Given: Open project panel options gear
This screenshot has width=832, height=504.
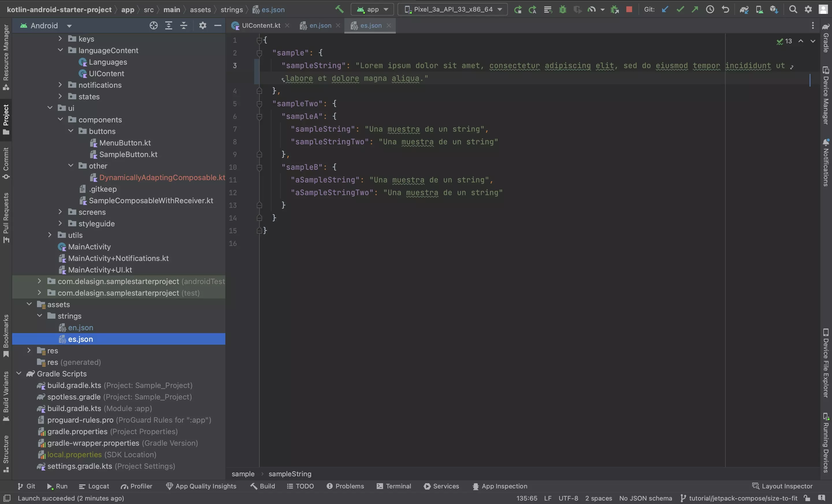Looking at the screenshot, I should point(203,26).
